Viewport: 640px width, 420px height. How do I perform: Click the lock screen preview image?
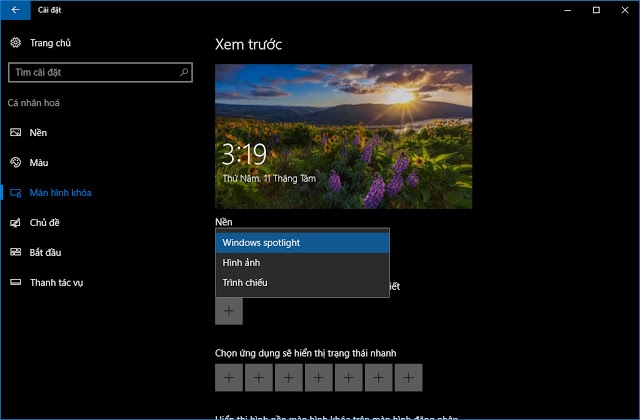(343, 136)
